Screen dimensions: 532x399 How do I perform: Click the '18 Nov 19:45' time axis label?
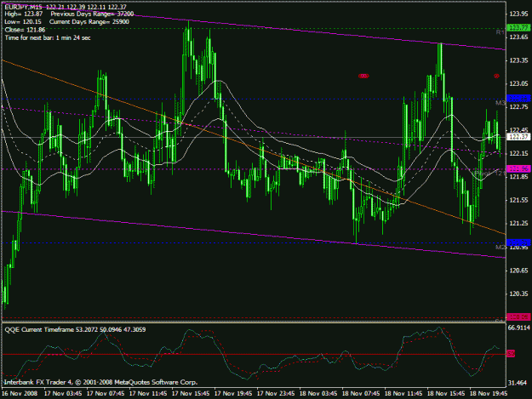coord(489,394)
